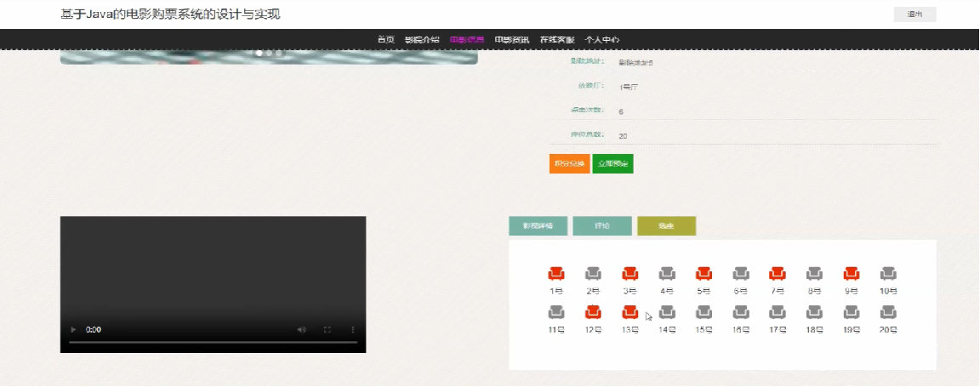
Task: Select seat icon 1号
Action: tap(556, 273)
